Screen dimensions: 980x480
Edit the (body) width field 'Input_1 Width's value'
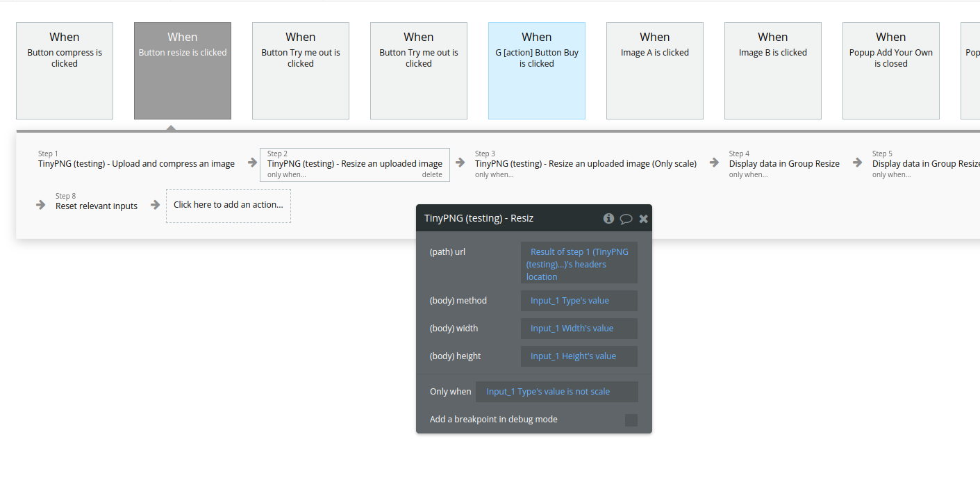click(x=579, y=328)
